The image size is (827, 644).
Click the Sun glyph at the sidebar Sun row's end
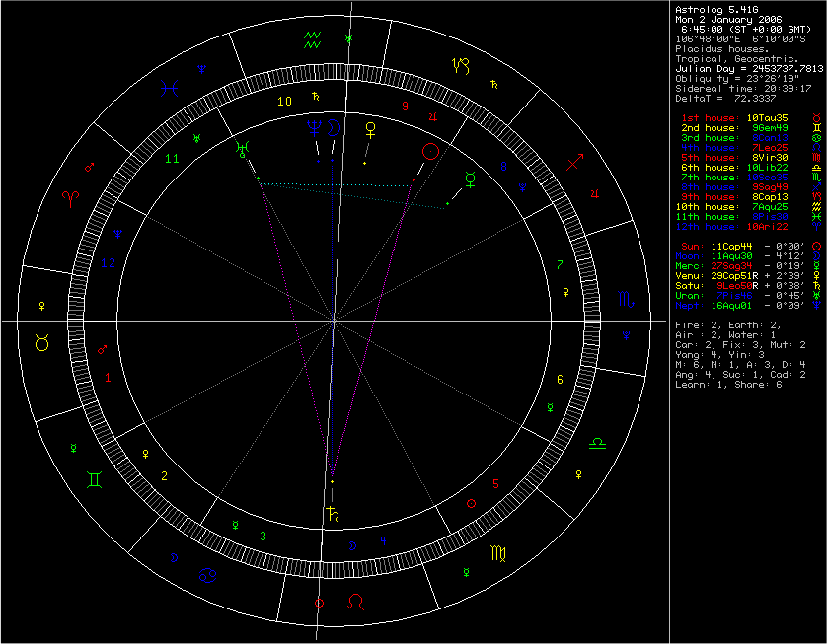(817, 247)
